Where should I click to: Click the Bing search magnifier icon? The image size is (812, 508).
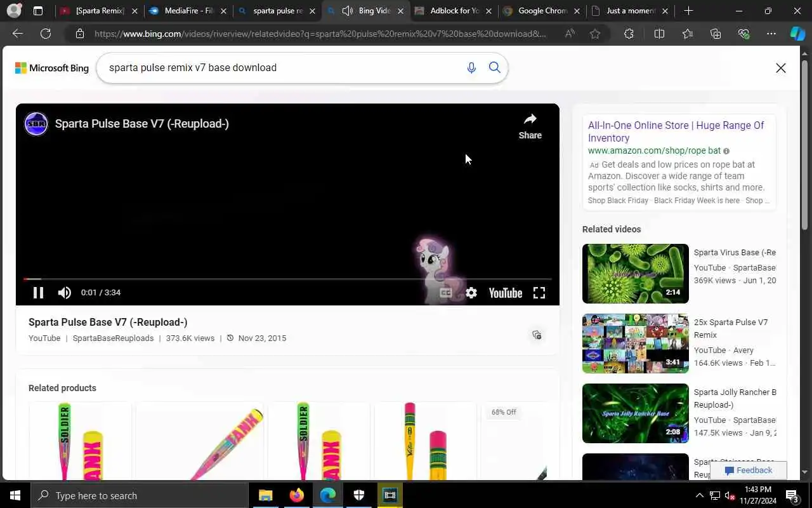(x=495, y=68)
